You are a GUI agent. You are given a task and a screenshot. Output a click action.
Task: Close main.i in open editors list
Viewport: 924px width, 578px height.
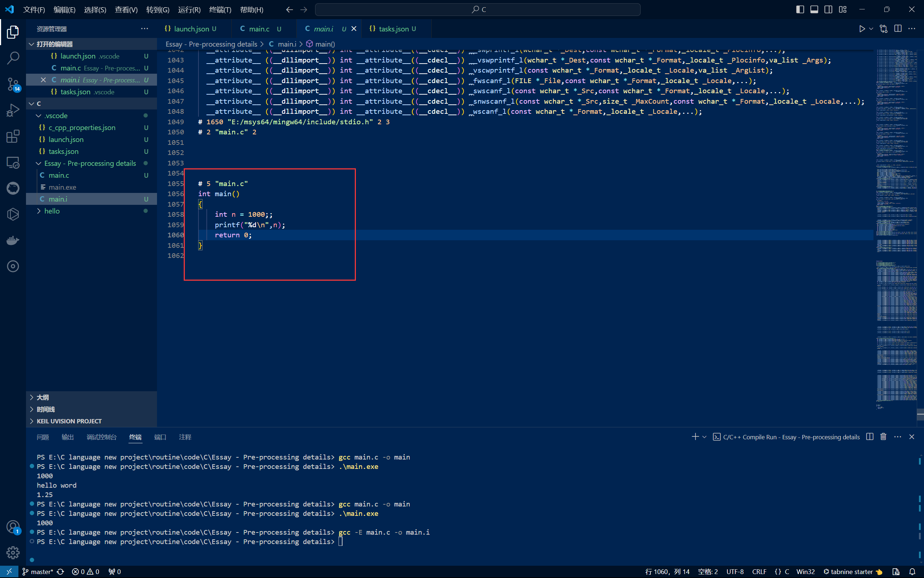pyautogui.click(x=43, y=80)
